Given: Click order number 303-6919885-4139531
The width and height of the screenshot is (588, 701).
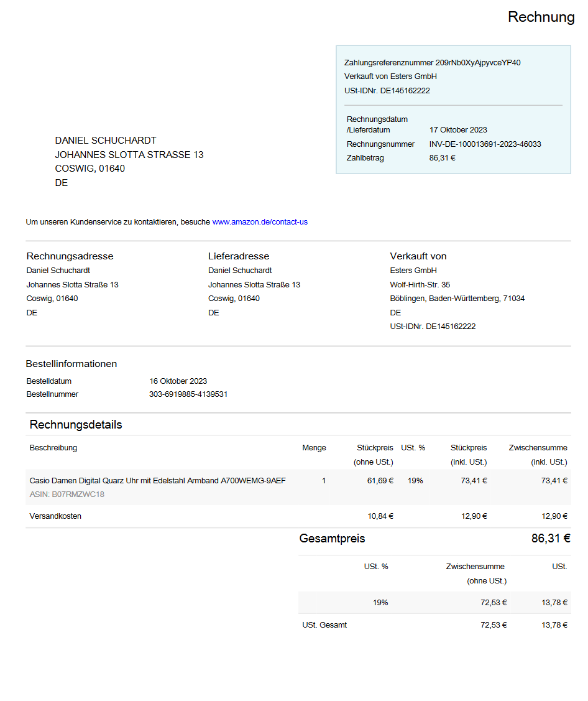Looking at the screenshot, I should [x=188, y=394].
